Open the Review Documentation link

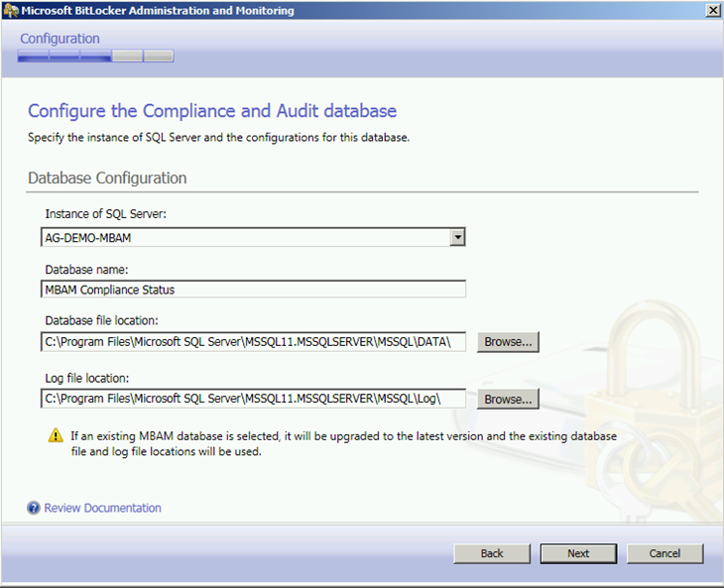pos(102,508)
